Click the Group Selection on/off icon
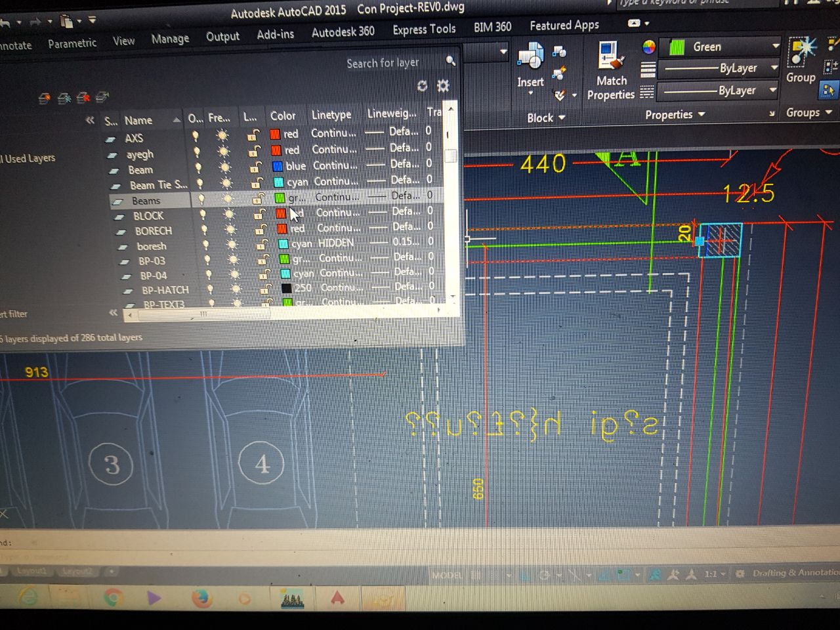The image size is (840, 630). coord(828,91)
